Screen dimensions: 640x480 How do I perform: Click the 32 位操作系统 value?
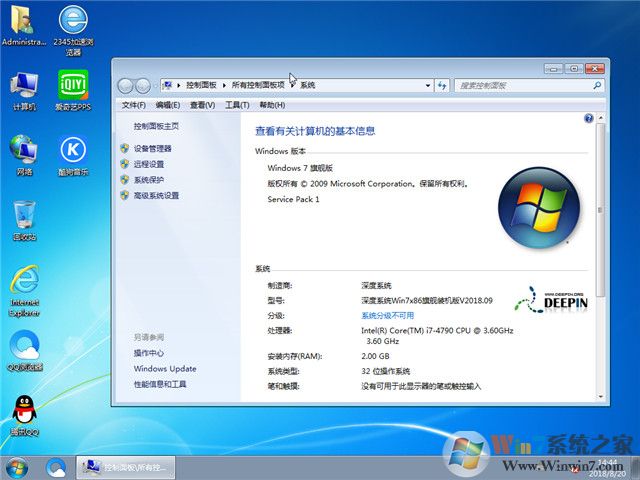pos(385,371)
